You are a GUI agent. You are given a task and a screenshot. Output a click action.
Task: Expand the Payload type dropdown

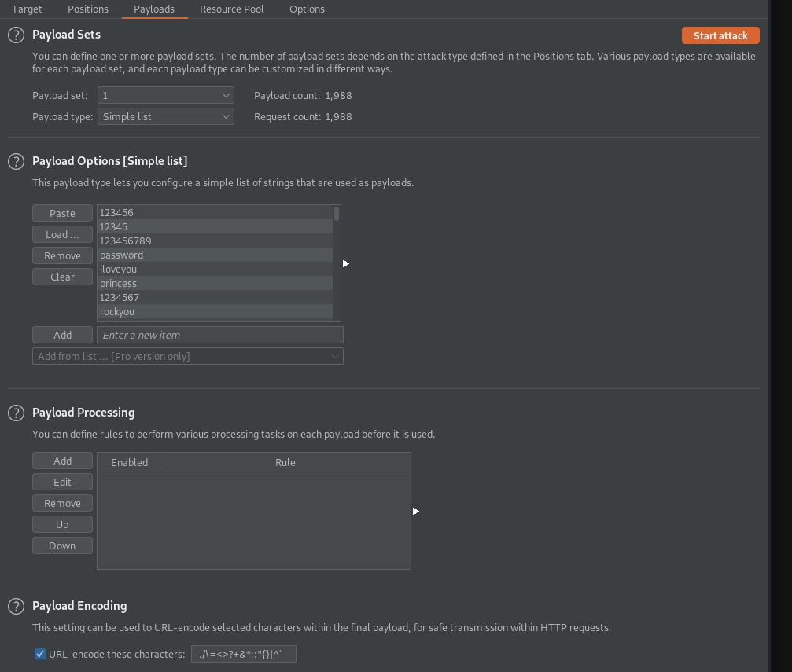pos(165,116)
